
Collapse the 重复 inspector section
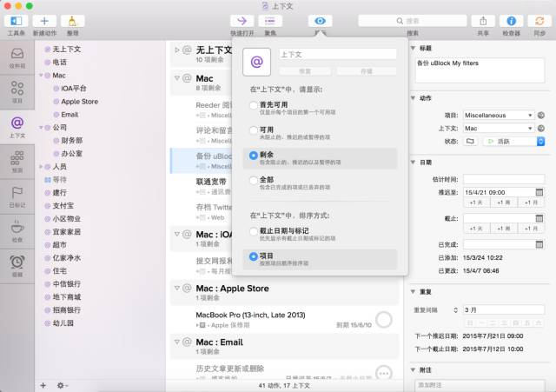414,291
